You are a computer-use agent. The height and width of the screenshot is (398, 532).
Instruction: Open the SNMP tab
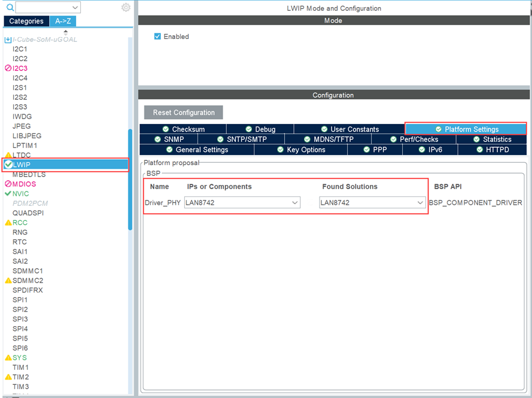(x=169, y=139)
